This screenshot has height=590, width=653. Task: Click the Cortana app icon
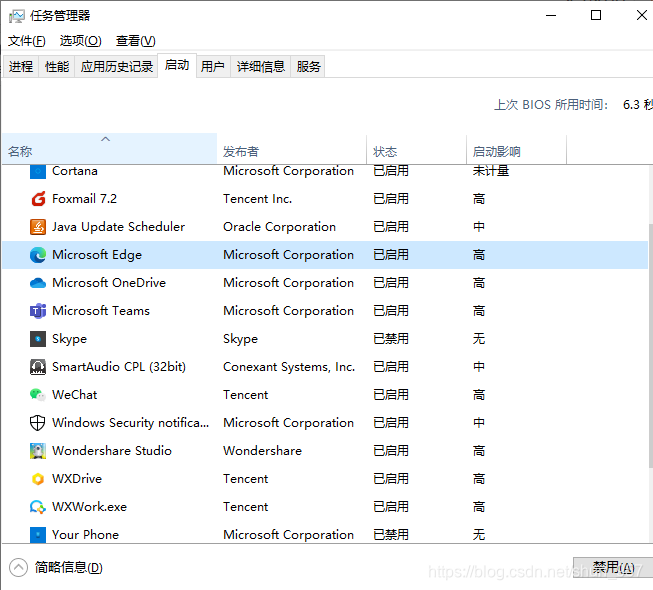click(38, 171)
